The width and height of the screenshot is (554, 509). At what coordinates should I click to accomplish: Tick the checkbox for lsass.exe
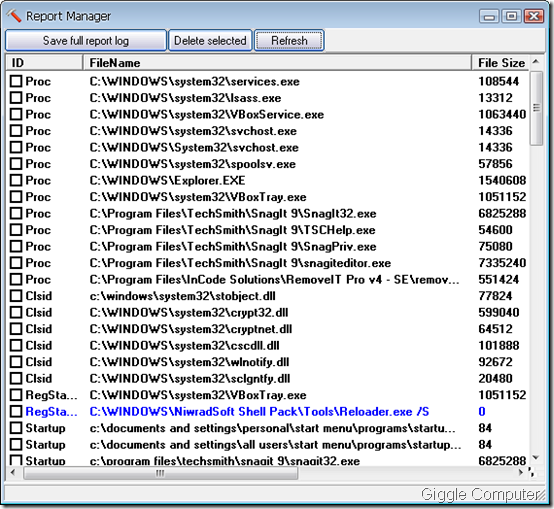point(16,98)
